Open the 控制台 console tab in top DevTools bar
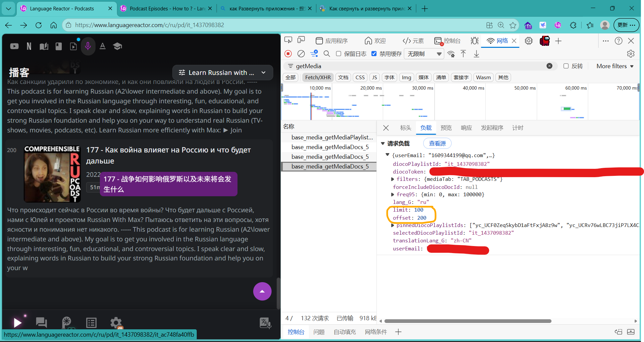Image resolution: width=644 pixels, height=342 pixels. [447, 41]
